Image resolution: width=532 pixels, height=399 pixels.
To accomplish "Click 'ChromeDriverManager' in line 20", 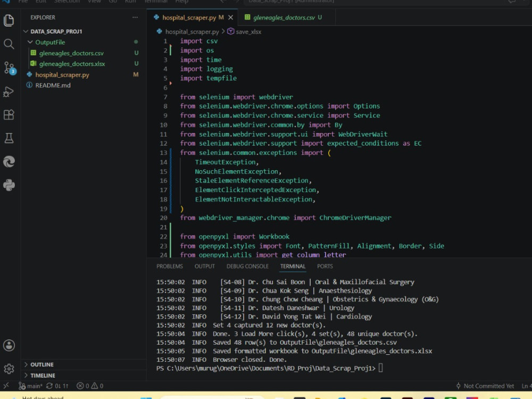I will (355, 218).
